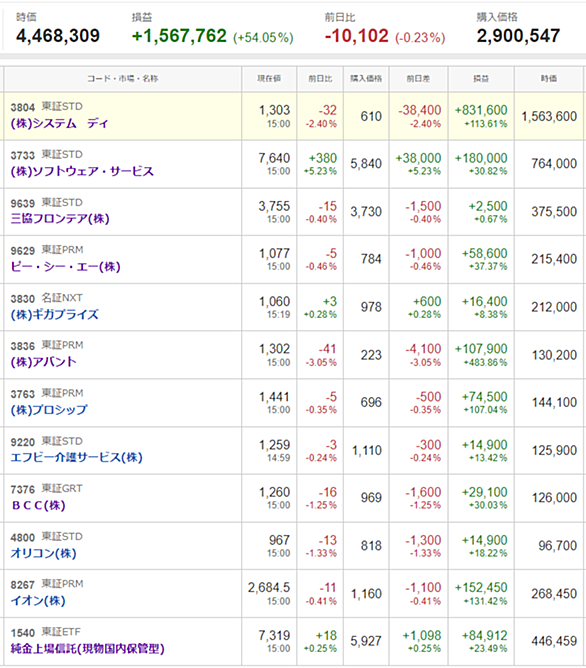Open the ＢＣＣ(株) stock link
The height and width of the screenshot is (668, 586).
point(38,505)
